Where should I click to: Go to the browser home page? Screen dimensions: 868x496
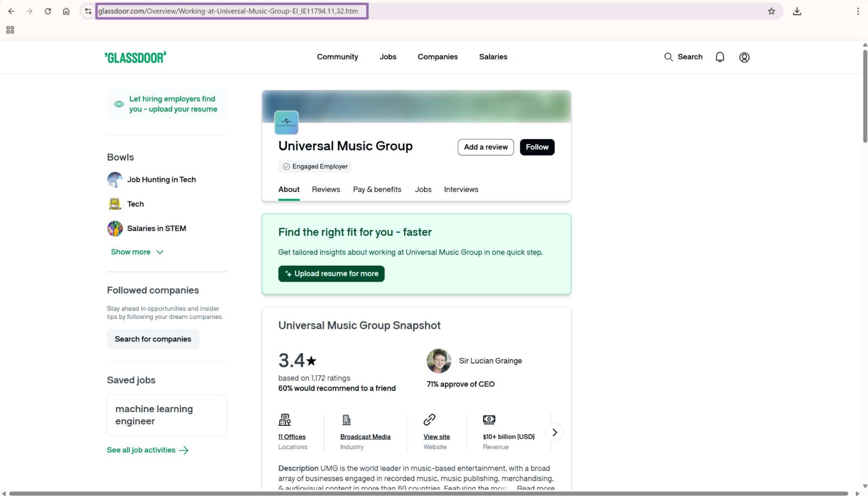(x=66, y=11)
